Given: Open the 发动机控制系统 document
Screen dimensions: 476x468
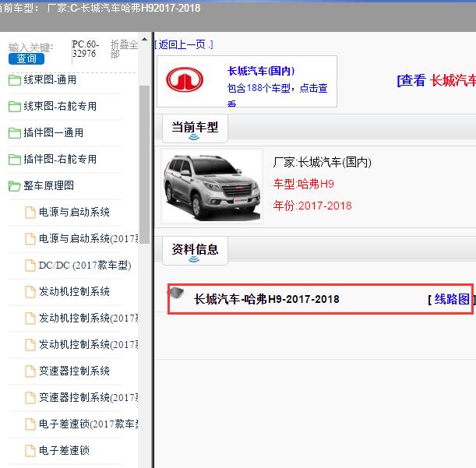Looking at the screenshot, I should (x=74, y=292).
